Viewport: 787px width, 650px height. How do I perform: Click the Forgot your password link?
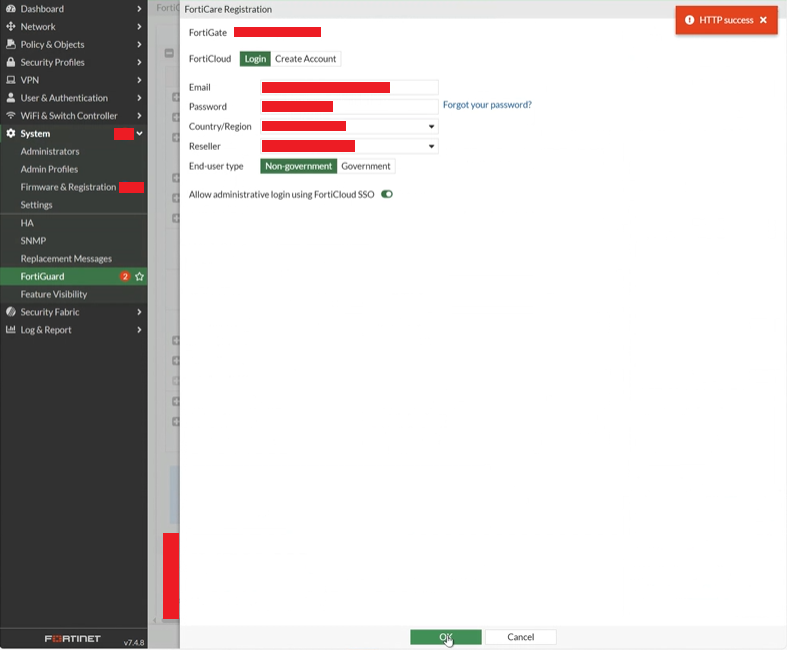click(487, 104)
